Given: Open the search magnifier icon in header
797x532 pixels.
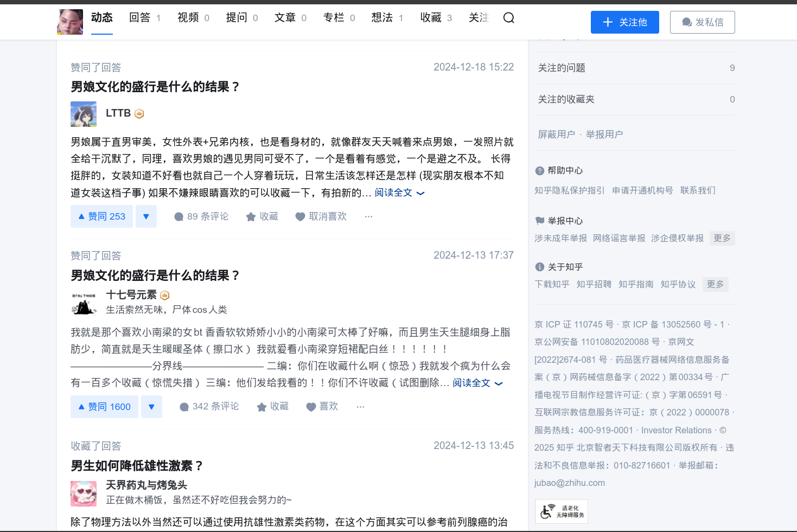Looking at the screenshot, I should 508,18.
